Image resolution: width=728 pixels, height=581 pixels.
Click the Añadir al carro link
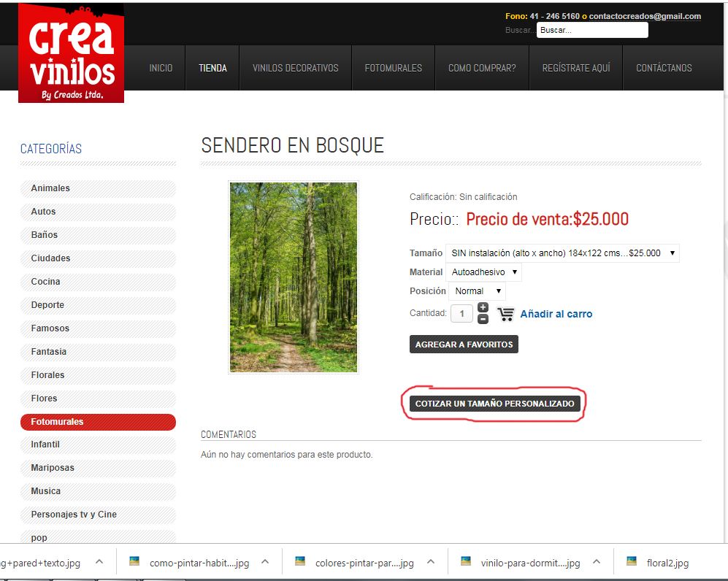coord(556,314)
